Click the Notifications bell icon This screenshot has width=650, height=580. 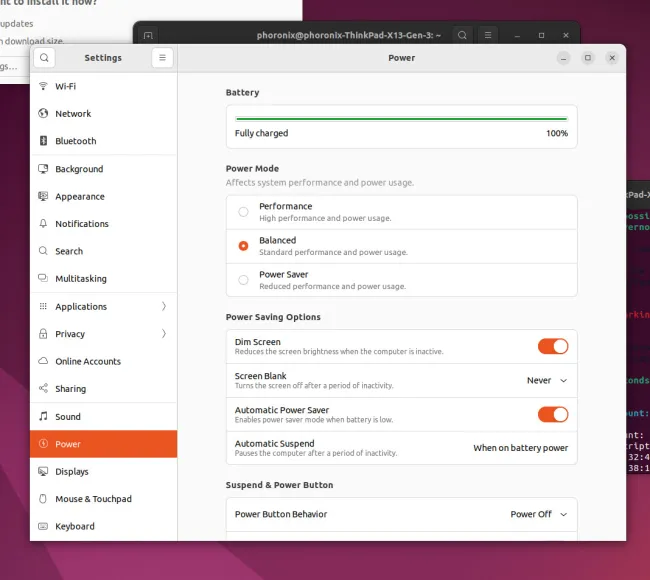click(x=43, y=224)
